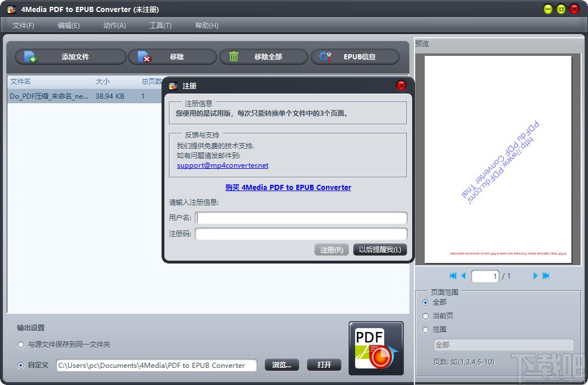The image size is (588, 385).
Task: Click the output path text field
Action: 157,365
